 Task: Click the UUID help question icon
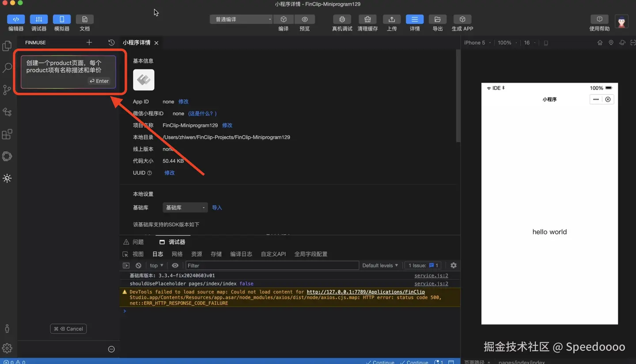[x=149, y=173]
